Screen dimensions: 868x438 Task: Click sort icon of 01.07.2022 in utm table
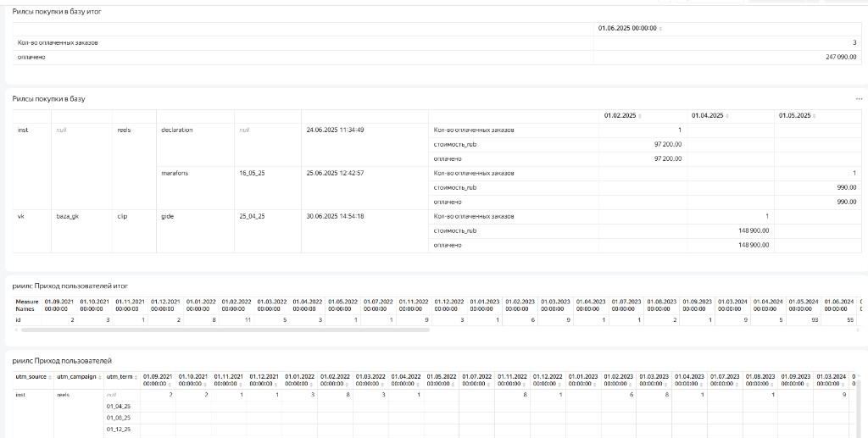coord(487,384)
